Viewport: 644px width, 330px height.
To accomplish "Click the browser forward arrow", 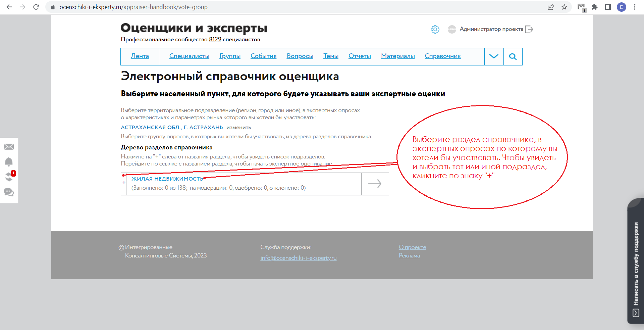I will click(22, 7).
